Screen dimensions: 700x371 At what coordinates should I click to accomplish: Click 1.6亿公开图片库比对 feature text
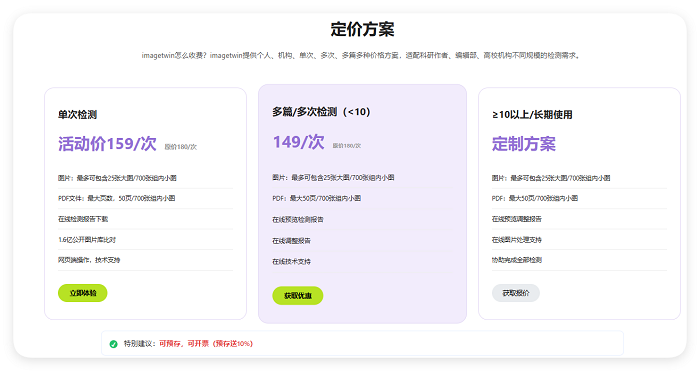[x=87, y=240]
